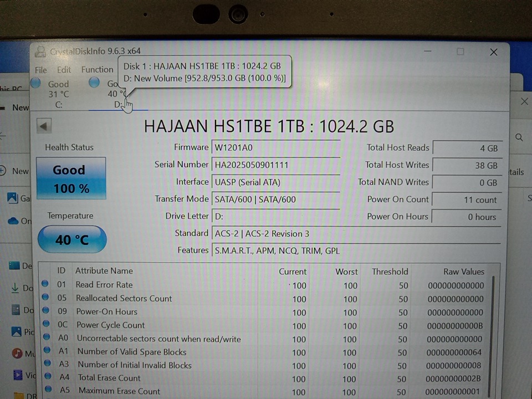This screenshot has width=532, height=399.
Task: Click Total Host Writes value 38 GB
Action: 467,165
